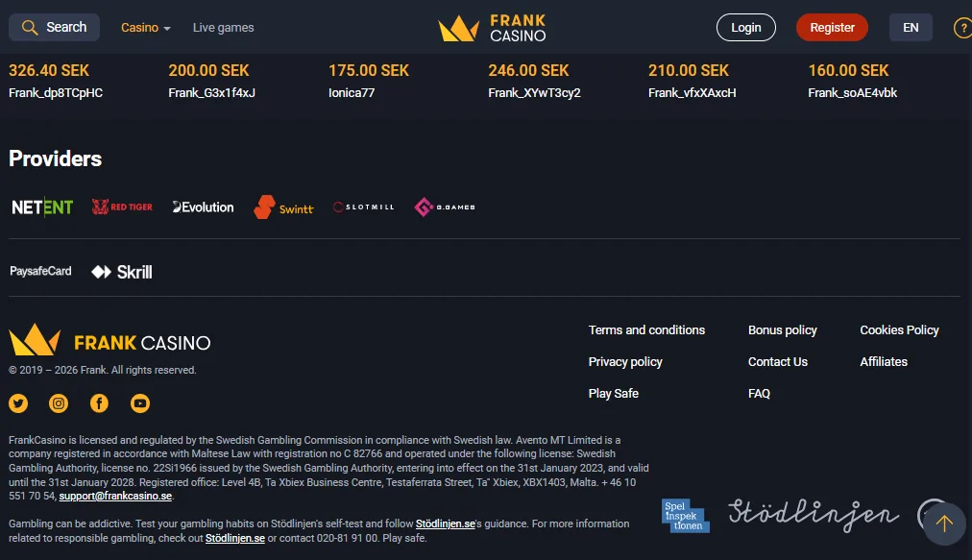Click the support@frankcasino.se email link

tap(115, 497)
